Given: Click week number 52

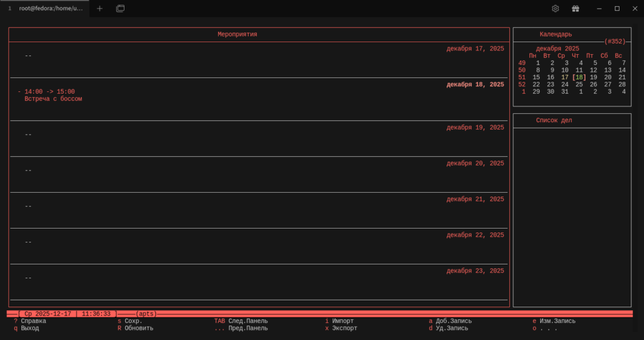Looking at the screenshot, I should click(521, 84).
